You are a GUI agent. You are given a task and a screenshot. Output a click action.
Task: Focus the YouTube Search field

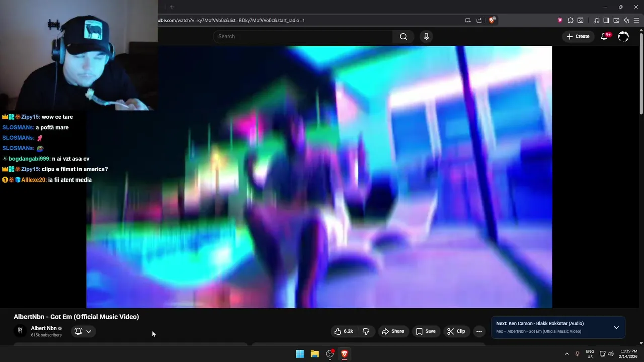pos(303,36)
